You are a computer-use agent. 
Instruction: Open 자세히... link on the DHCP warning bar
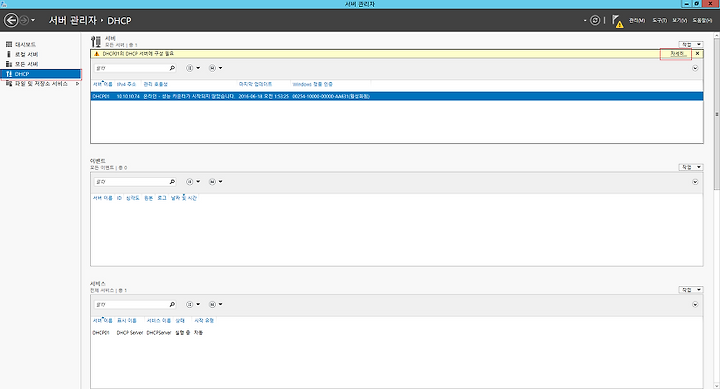tap(677, 54)
